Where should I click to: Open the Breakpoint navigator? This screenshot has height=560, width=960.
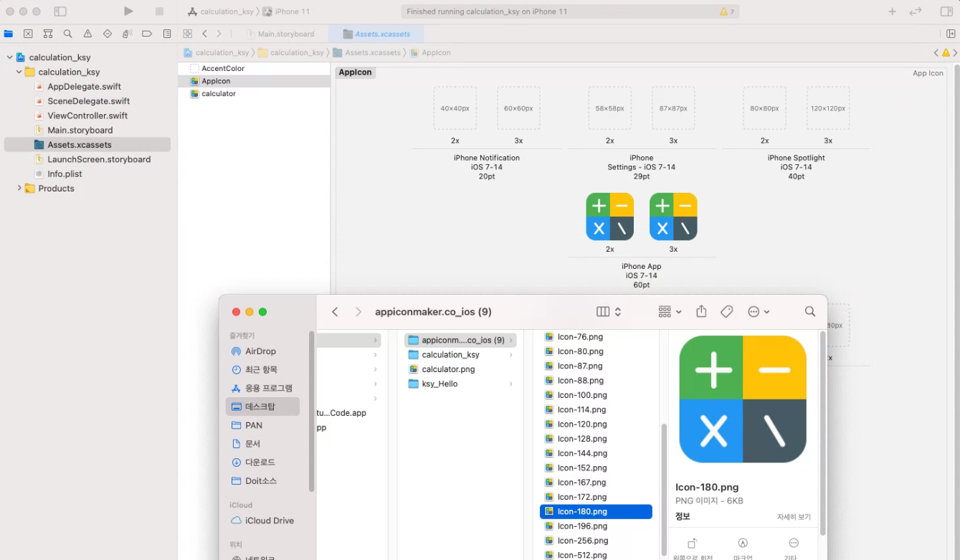(x=147, y=34)
